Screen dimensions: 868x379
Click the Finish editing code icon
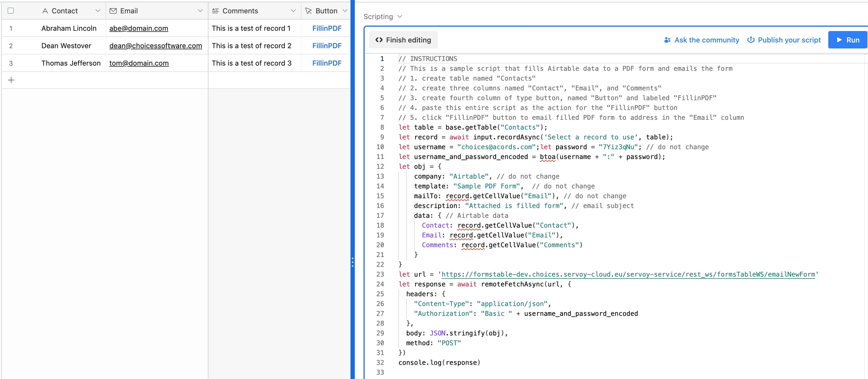tap(379, 40)
